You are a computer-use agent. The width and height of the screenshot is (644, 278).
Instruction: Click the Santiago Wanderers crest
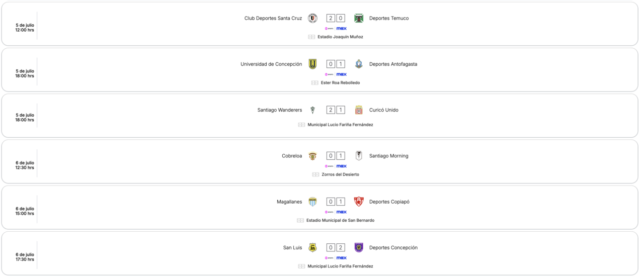pos(312,110)
